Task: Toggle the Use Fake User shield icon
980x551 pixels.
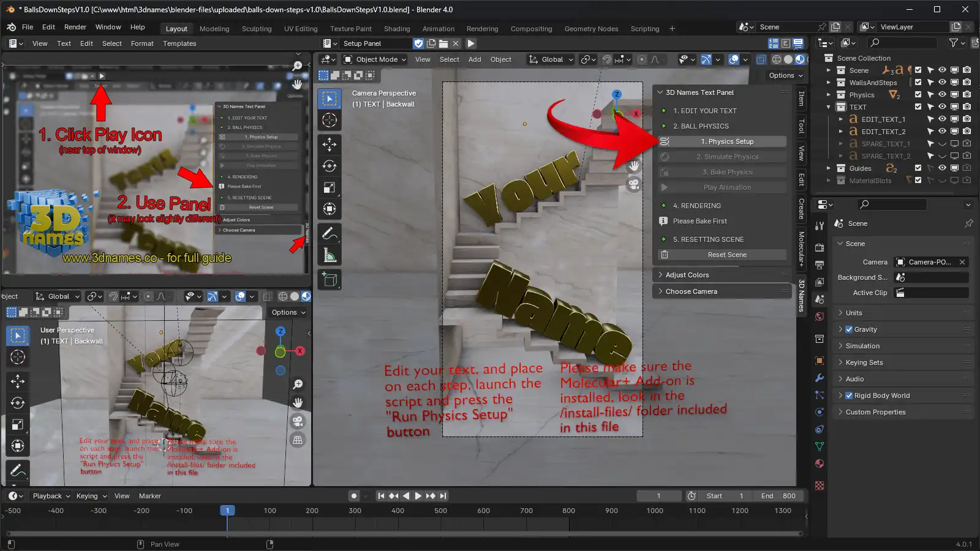Action: click(x=418, y=43)
